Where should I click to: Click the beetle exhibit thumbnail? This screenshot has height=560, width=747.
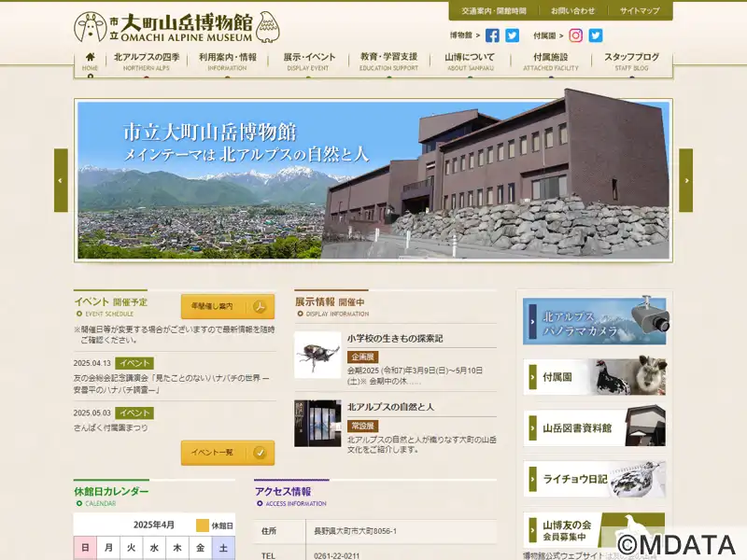click(x=317, y=355)
